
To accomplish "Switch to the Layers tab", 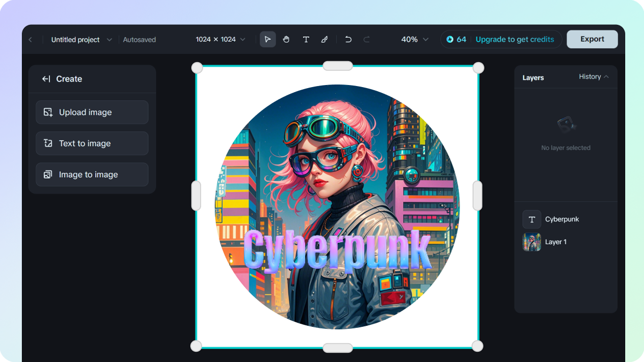I will (533, 78).
